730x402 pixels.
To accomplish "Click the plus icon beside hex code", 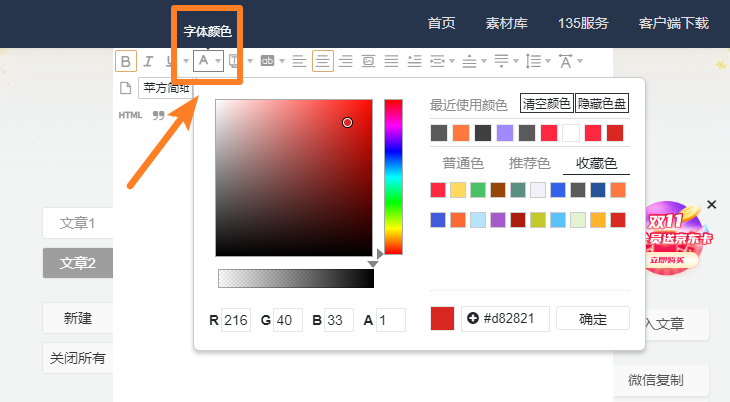I will [x=473, y=319].
